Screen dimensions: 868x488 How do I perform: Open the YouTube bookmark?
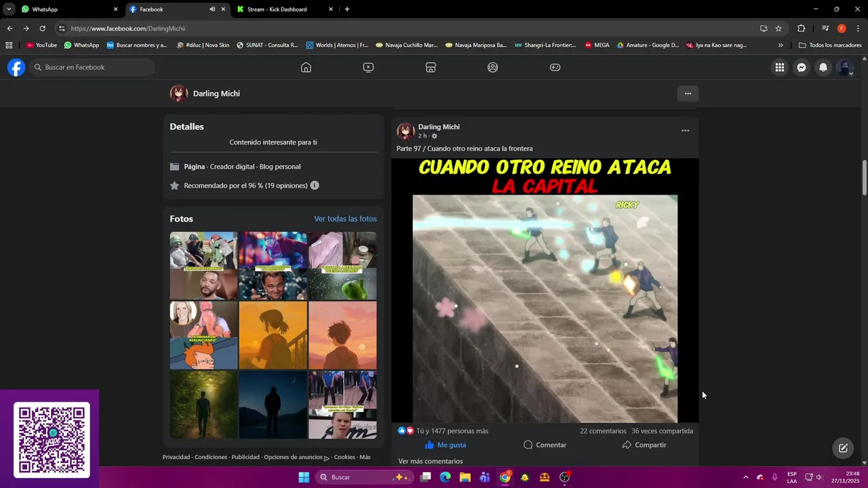(41, 45)
